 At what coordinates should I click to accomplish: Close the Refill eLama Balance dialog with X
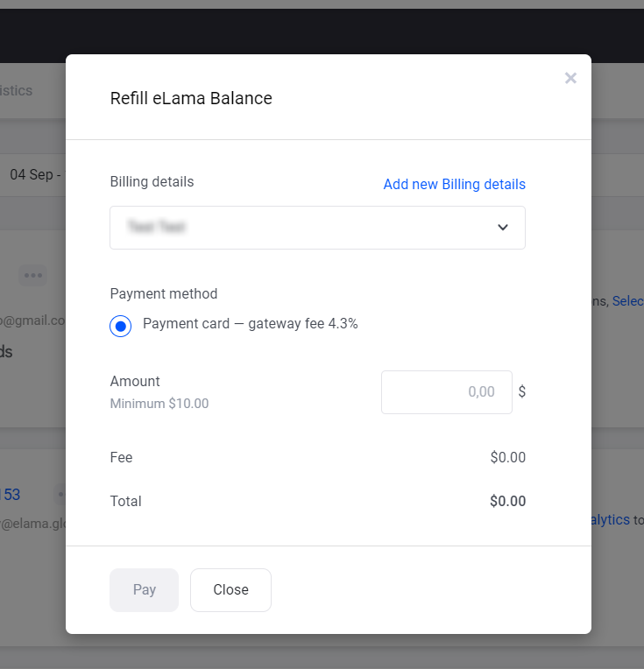tap(570, 78)
